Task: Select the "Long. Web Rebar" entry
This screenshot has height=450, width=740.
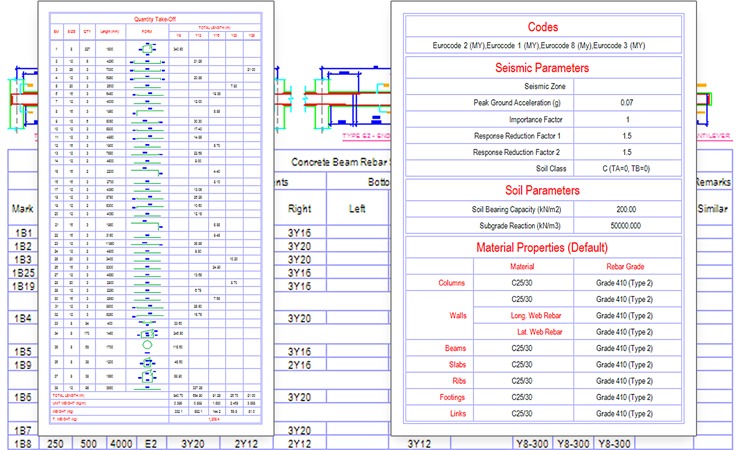Action: [x=536, y=316]
